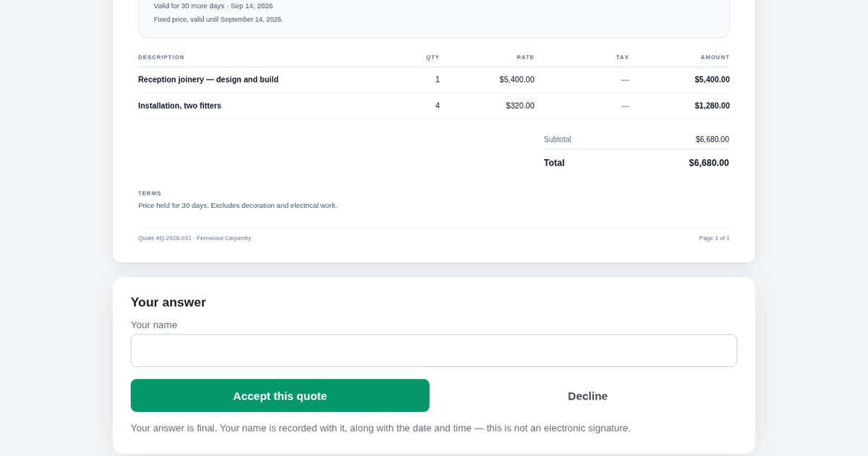This screenshot has height=456, width=868.
Task: Click 'Fixed price, valid until September 14, 2026' text
Action: click(x=218, y=20)
